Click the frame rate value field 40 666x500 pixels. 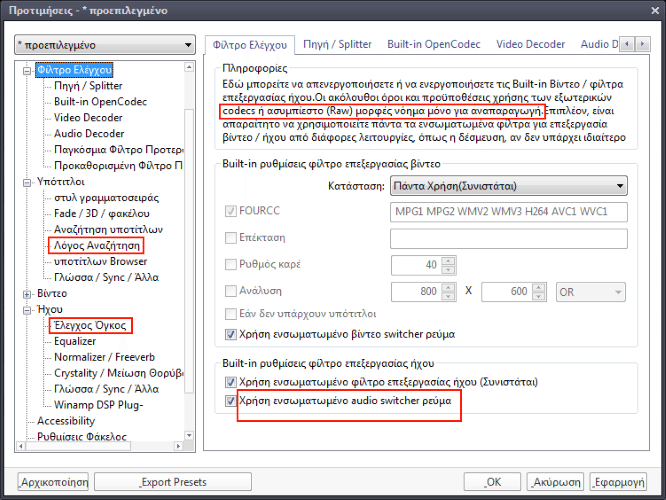pos(417,265)
